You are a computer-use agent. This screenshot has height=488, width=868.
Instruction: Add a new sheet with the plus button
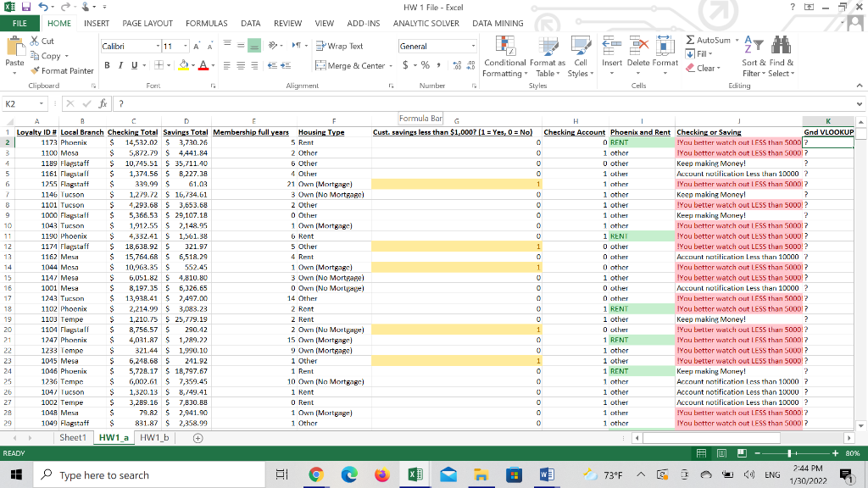(x=198, y=438)
